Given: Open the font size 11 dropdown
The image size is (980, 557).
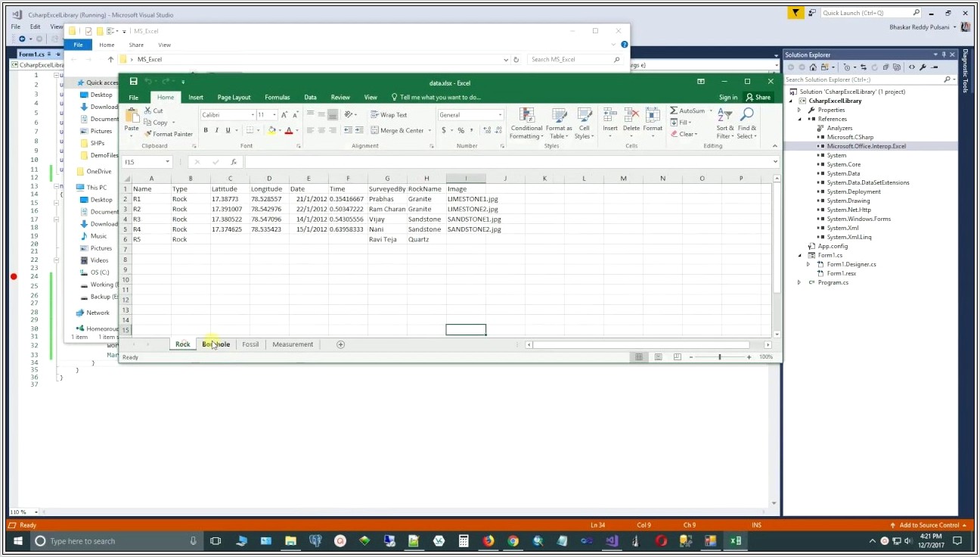Looking at the screenshot, I should [274, 115].
